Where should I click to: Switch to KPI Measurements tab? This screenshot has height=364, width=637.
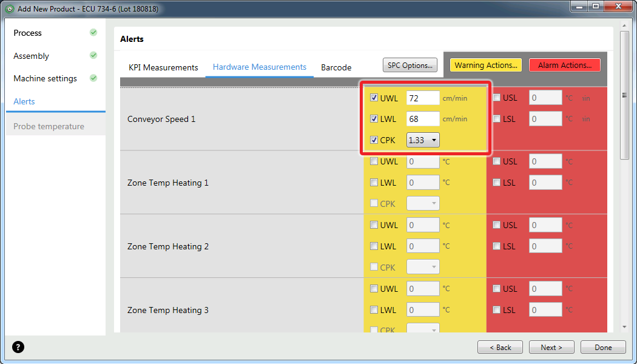[163, 67]
